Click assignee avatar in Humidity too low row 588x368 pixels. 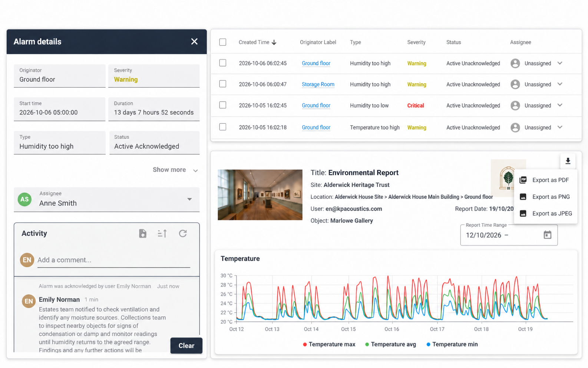point(515,106)
